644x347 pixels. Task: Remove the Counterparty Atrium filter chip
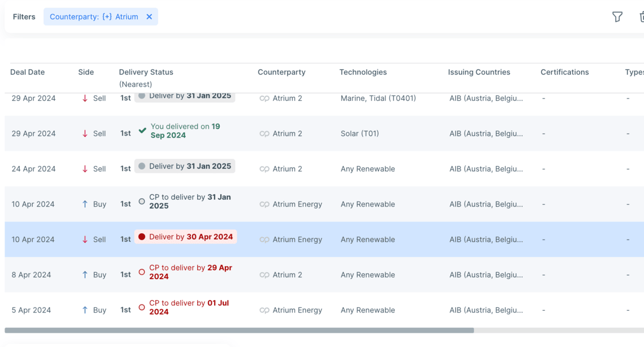click(149, 17)
